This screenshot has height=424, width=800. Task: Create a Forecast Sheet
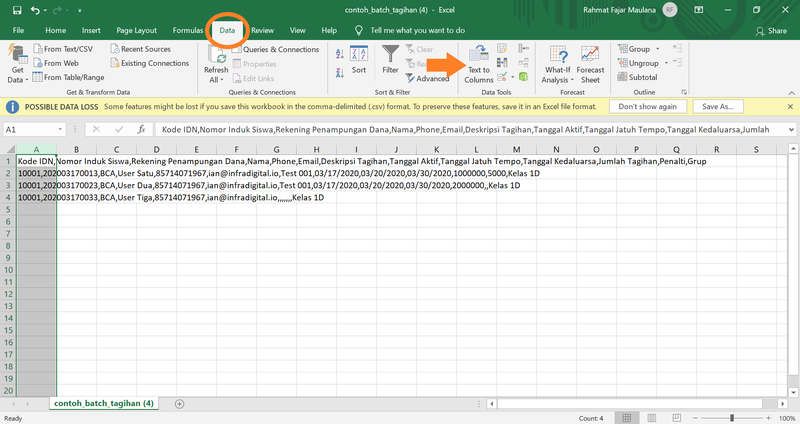590,64
